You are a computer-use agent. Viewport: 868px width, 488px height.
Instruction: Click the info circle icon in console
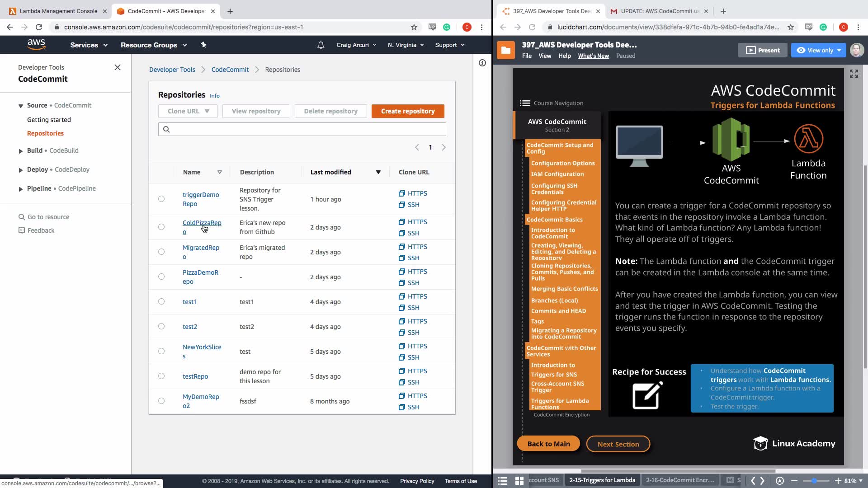click(x=482, y=63)
